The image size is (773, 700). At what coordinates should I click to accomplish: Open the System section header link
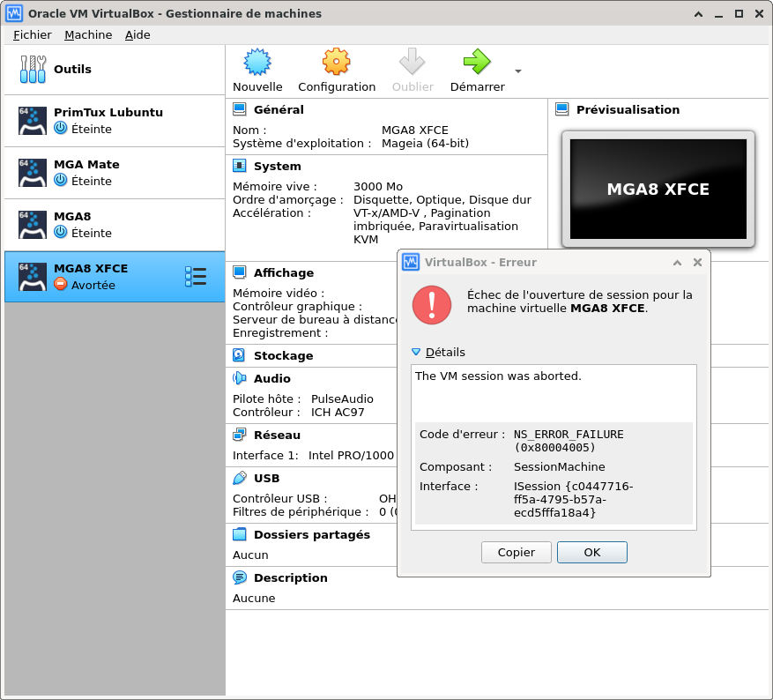[277, 166]
